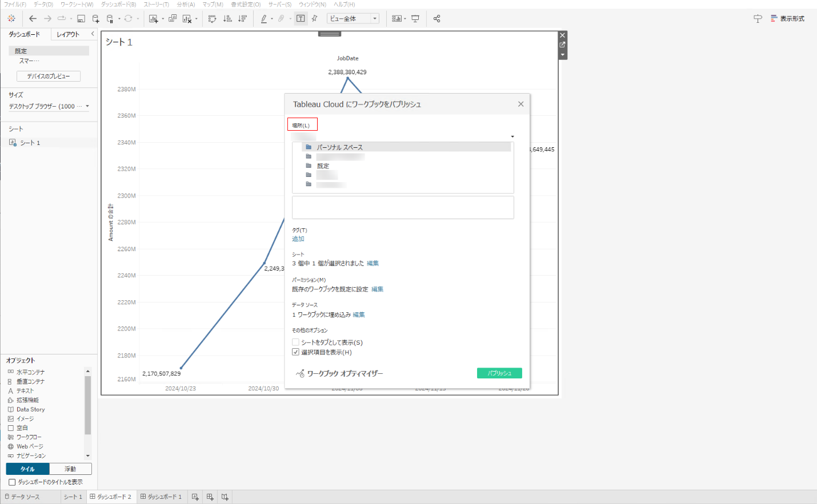Viewport: 817px width, 504px height.
Task: Expand the 場所 location dropdown arrow
Action: click(x=512, y=137)
